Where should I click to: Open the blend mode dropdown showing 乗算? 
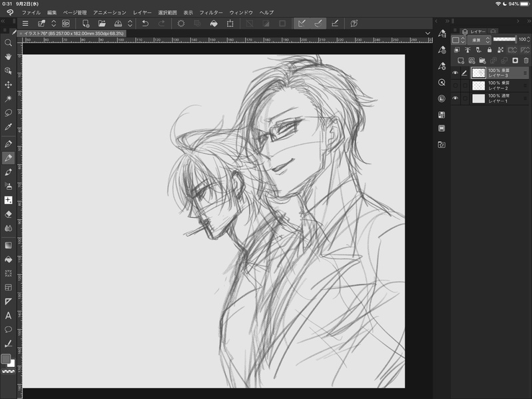(x=479, y=40)
